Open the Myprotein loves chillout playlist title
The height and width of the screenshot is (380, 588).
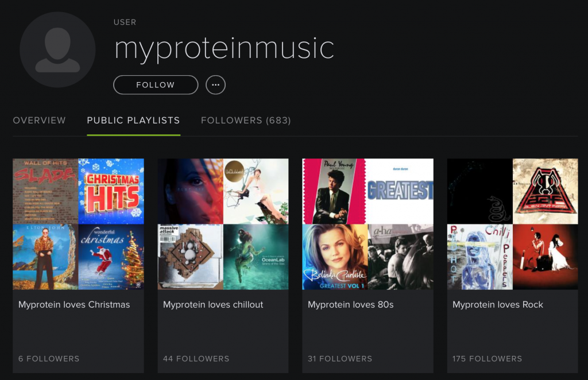(x=212, y=305)
